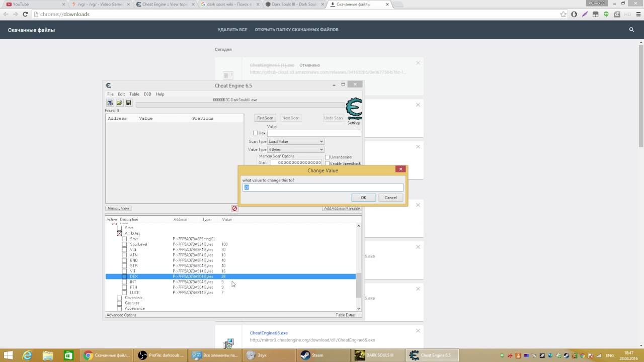The height and width of the screenshot is (362, 644).
Task: Open the File menu in Cheat Engine
Action: [x=110, y=94]
